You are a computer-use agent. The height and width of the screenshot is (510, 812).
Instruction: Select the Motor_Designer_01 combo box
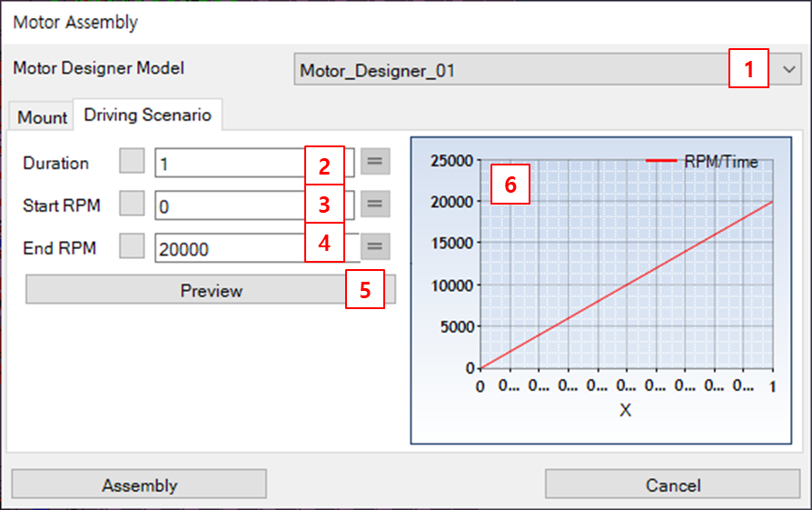tap(548, 69)
